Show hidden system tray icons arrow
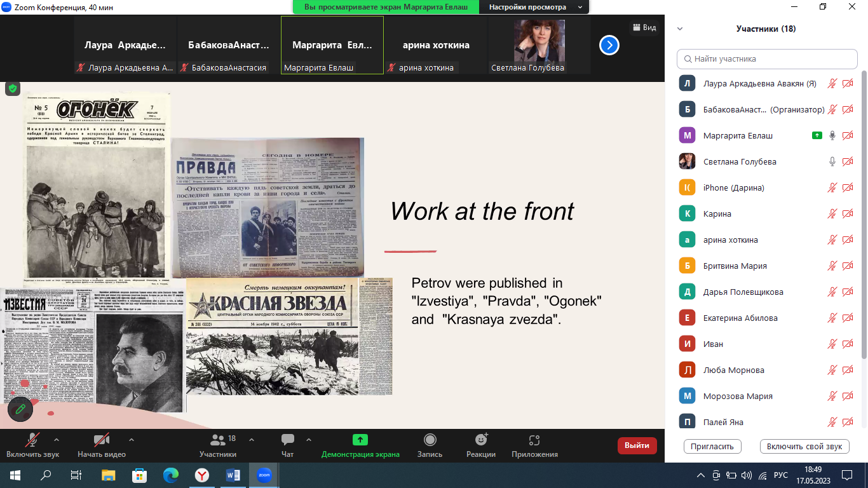The image size is (868, 488). 701,475
